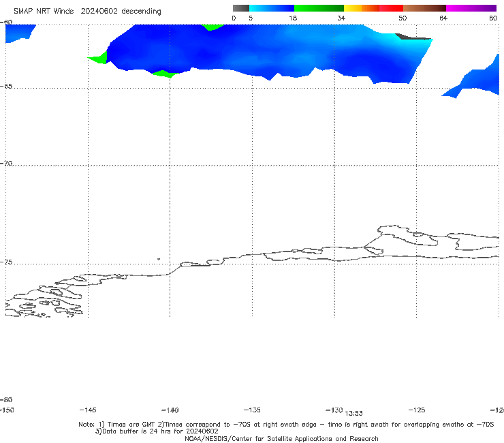This screenshot has height=443, width=504.
Task: Click the note line about Times are GMT
Action: click(286, 425)
